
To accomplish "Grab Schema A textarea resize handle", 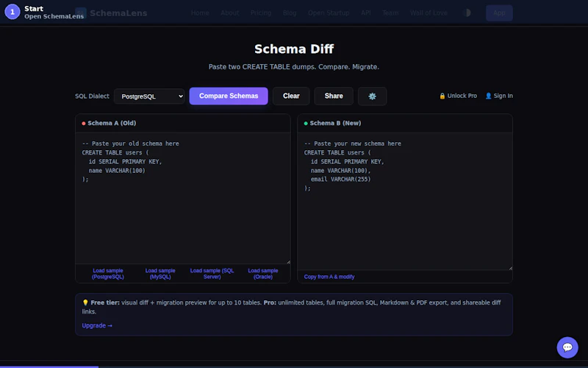I will tap(288, 262).
